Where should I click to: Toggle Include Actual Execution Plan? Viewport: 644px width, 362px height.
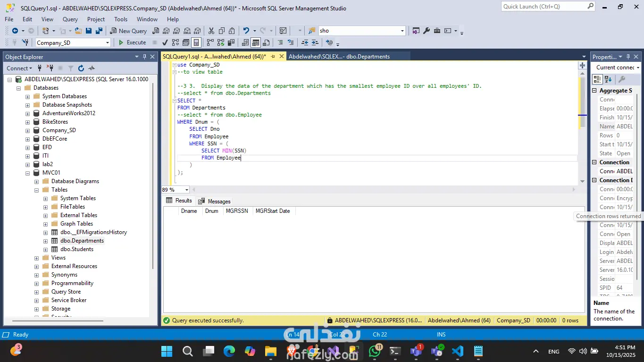click(210, 42)
